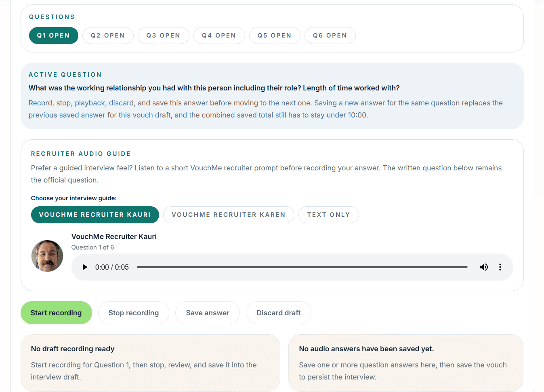
Task: Click Save answer button
Action: click(x=208, y=313)
